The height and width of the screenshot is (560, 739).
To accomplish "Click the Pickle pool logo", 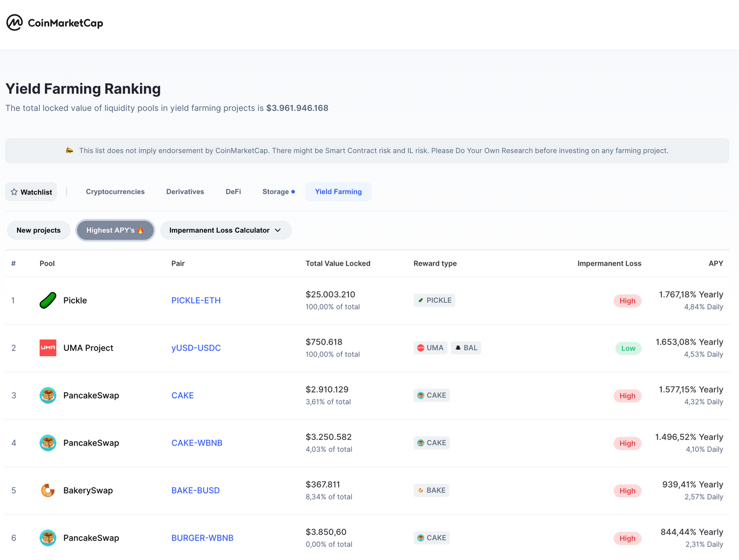I will click(x=48, y=300).
